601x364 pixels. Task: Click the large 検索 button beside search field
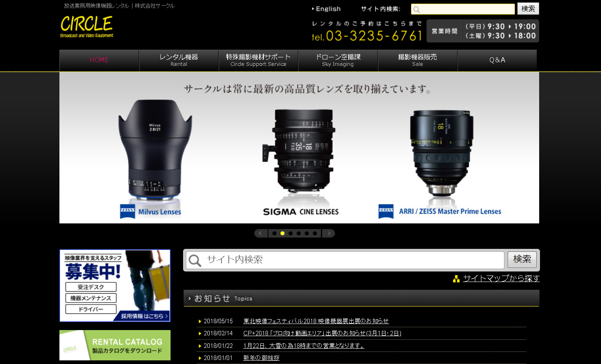pos(522,259)
